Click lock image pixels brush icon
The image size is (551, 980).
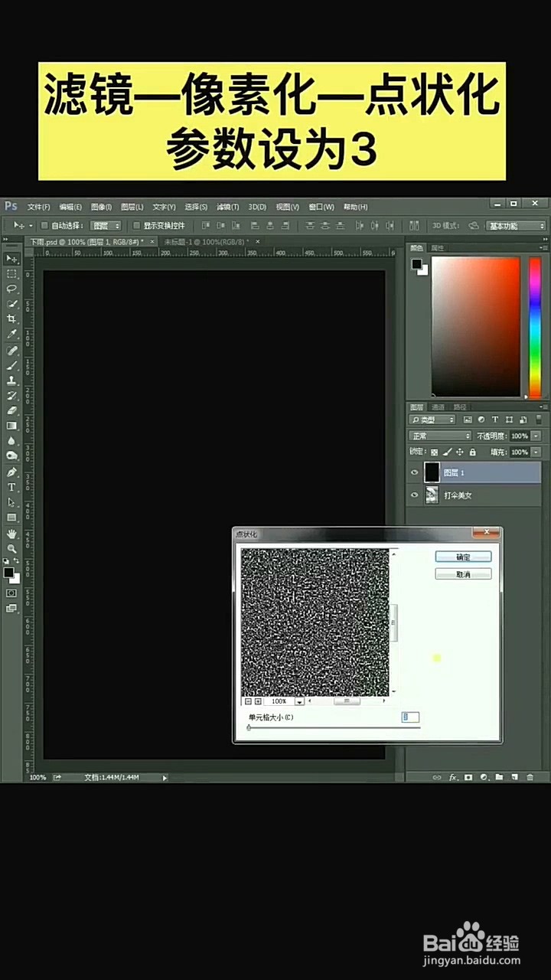click(447, 452)
